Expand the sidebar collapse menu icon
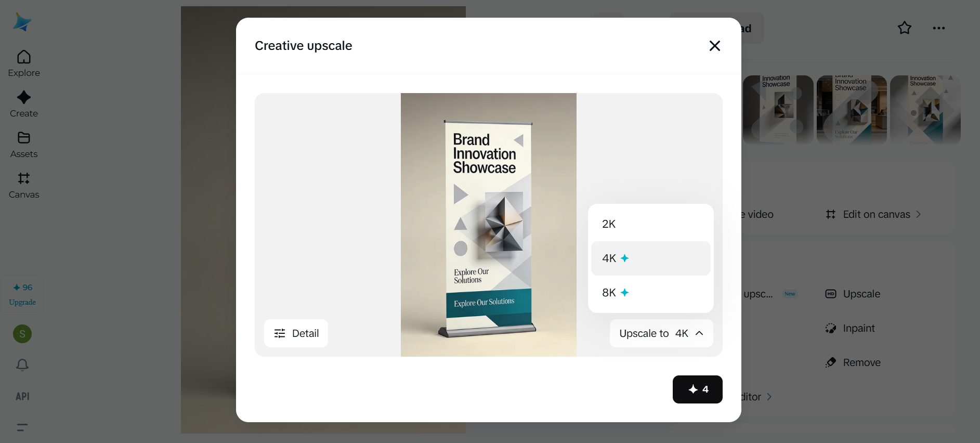980x443 pixels. pyautogui.click(x=22, y=427)
